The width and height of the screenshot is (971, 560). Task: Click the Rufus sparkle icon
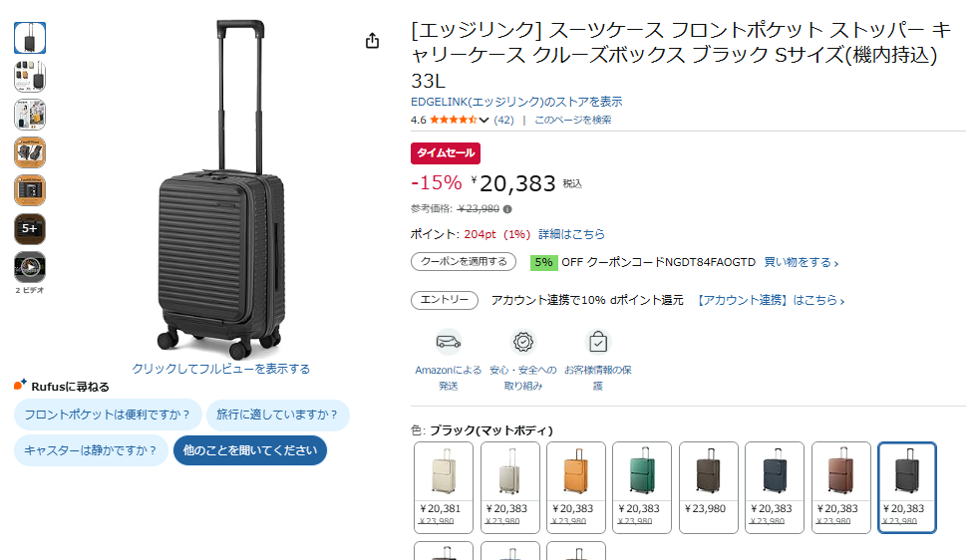(20, 386)
